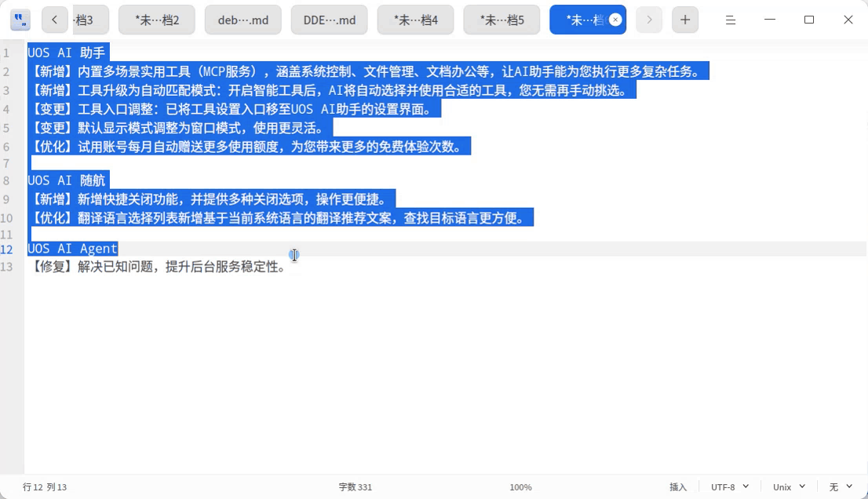868x499 pixels.
Task: Switch to the DDE….md tab
Action: pyautogui.click(x=330, y=20)
